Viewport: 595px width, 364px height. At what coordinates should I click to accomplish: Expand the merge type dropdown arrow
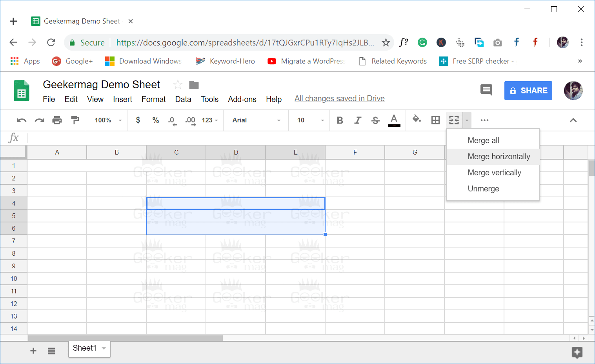467,120
